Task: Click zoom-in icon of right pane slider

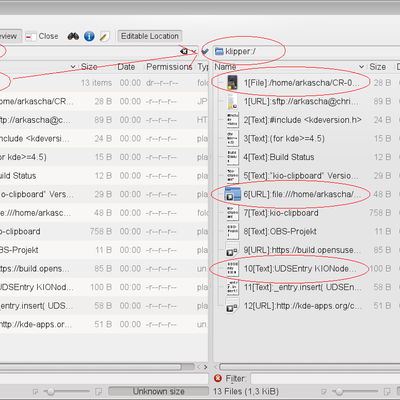Action: (x=387, y=391)
